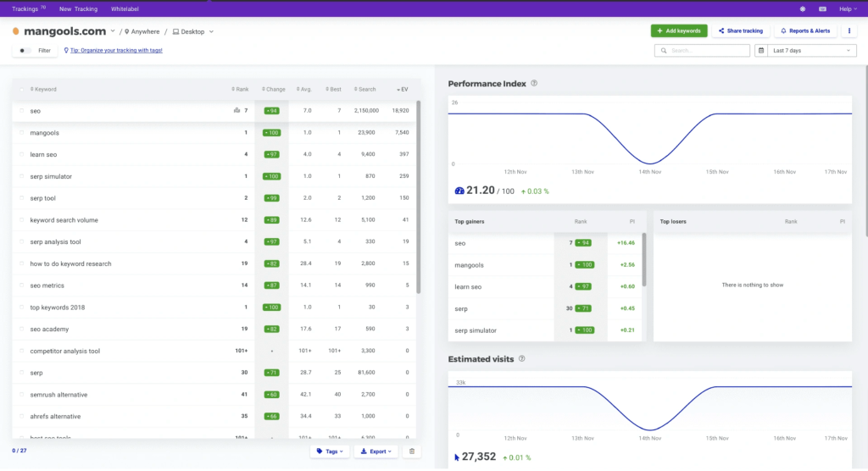This screenshot has width=868, height=471.
Task: Open the Help menu dropdown
Action: [848, 8]
